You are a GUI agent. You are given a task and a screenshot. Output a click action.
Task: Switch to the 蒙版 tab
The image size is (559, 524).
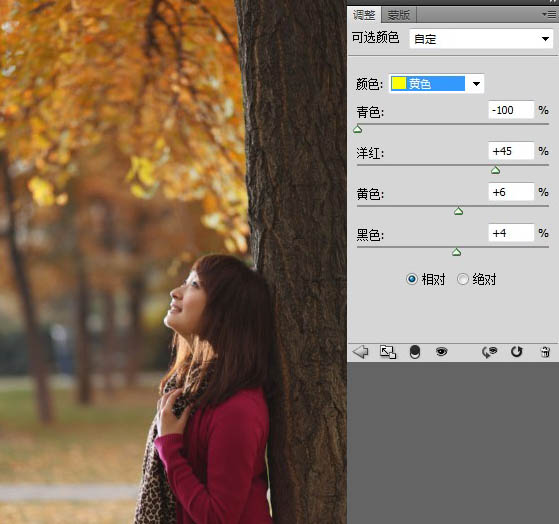pos(399,15)
